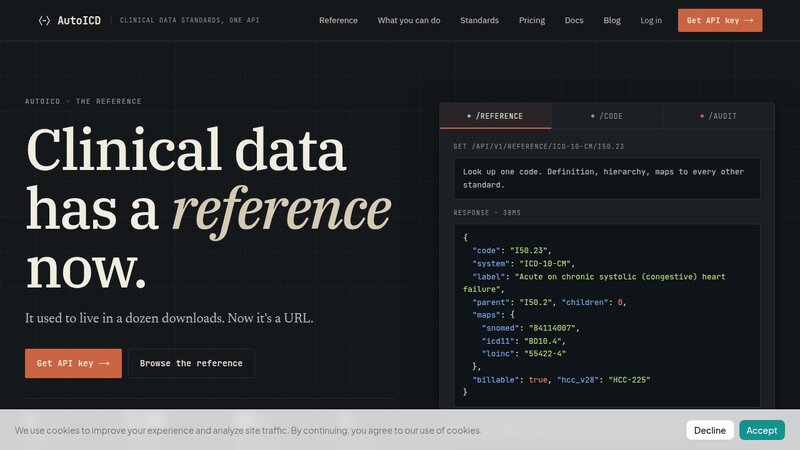Click Log in
Screen dimensions: 800x450
coord(651,20)
